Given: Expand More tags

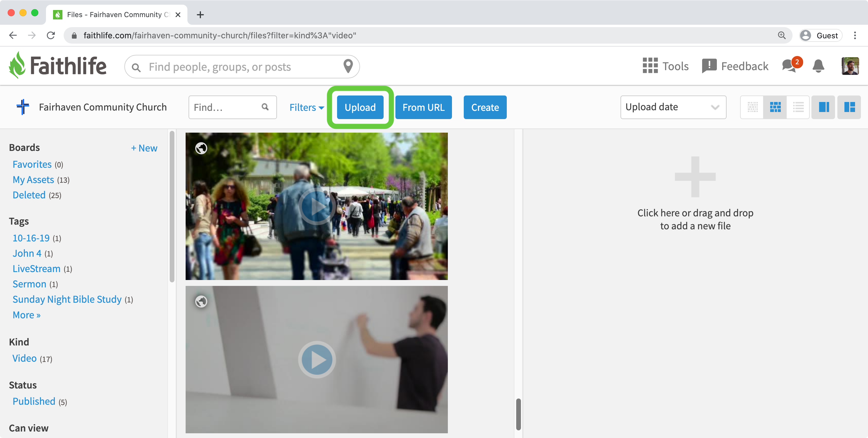Looking at the screenshot, I should [x=27, y=314].
